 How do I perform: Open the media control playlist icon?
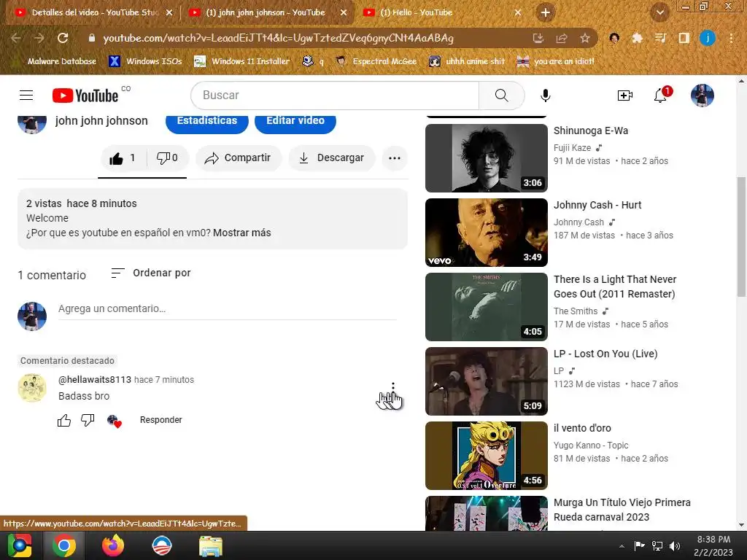point(660,38)
